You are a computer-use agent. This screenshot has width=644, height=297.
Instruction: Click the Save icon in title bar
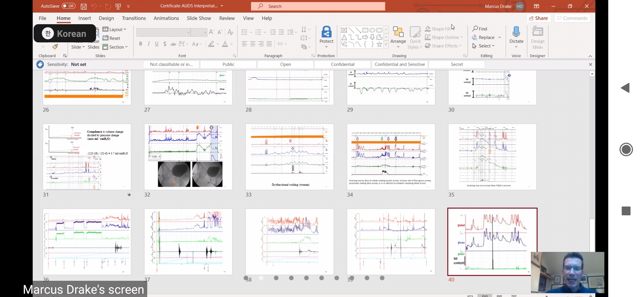(84, 6)
